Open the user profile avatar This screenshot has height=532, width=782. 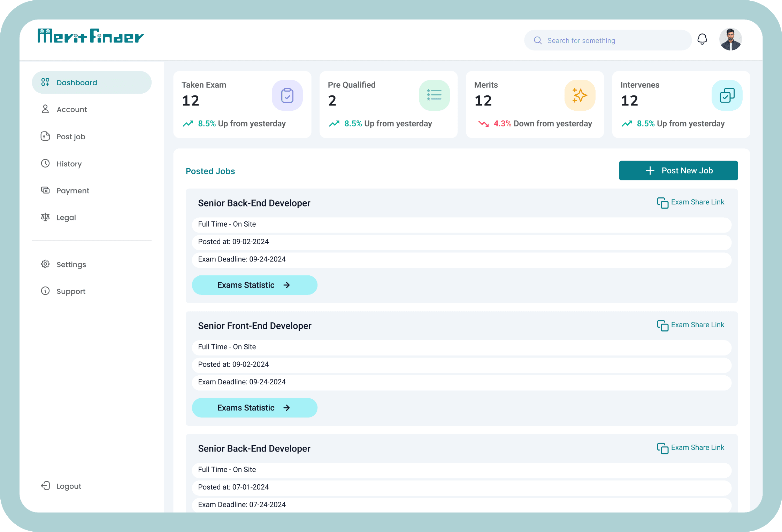(730, 39)
